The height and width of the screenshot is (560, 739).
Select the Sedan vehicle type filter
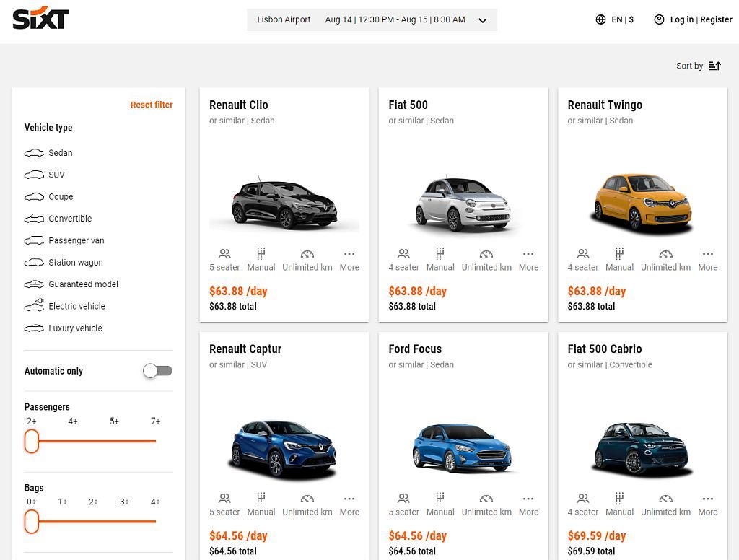click(x=34, y=152)
